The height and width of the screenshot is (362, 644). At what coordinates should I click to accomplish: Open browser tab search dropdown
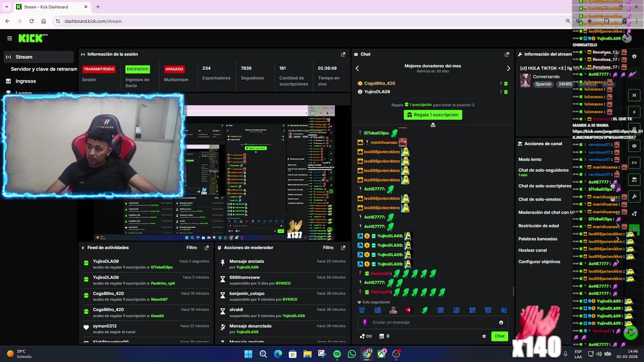tap(7, 7)
